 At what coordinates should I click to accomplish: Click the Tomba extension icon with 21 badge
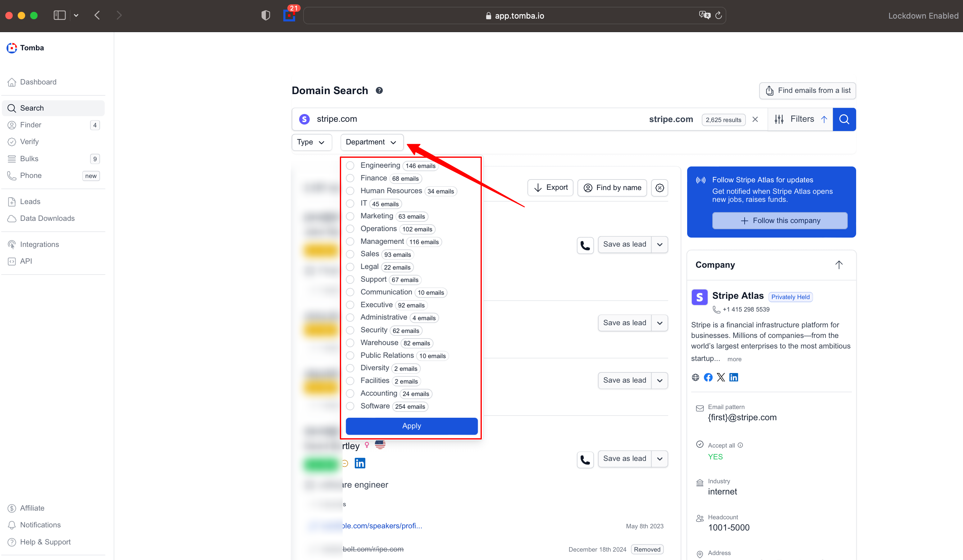click(289, 15)
